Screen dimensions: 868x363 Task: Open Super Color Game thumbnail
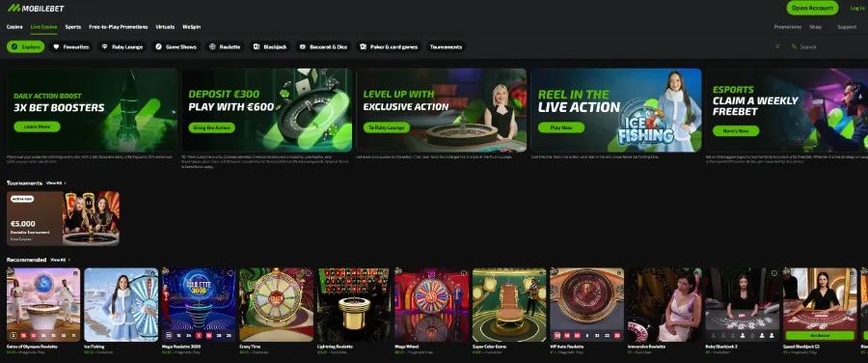click(x=509, y=305)
